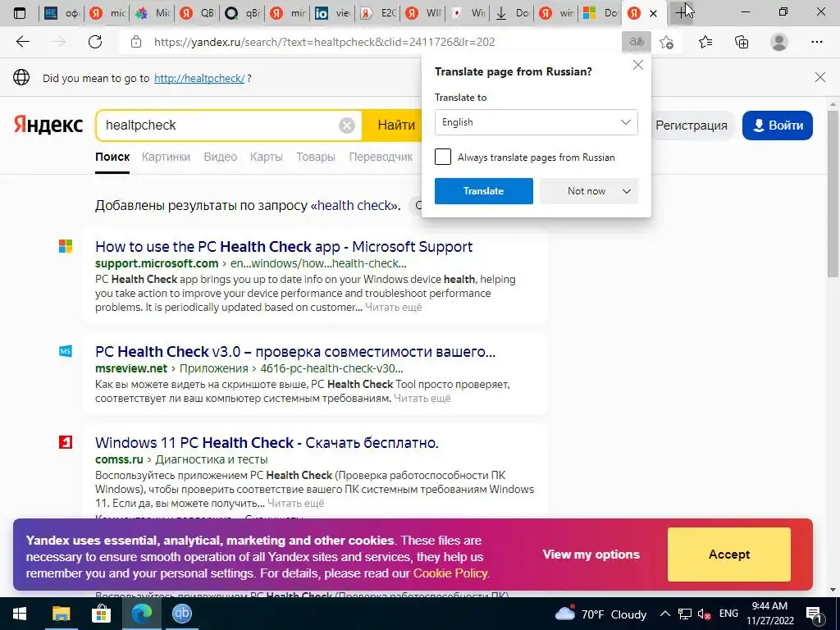Open the Переводчик tab
The height and width of the screenshot is (630, 840).
(x=381, y=157)
